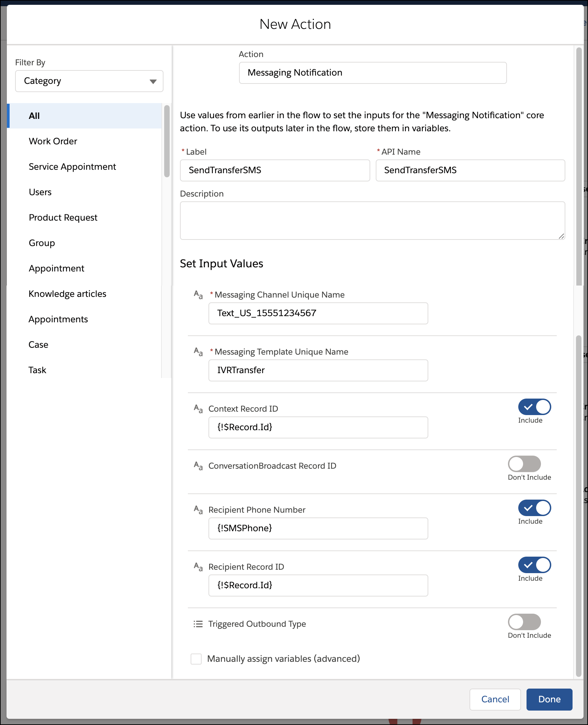The image size is (588, 725).
Task: Click the text type icon beside Messaging Channel Unique Name
Action: pyautogui.click(x=198, y=295)
